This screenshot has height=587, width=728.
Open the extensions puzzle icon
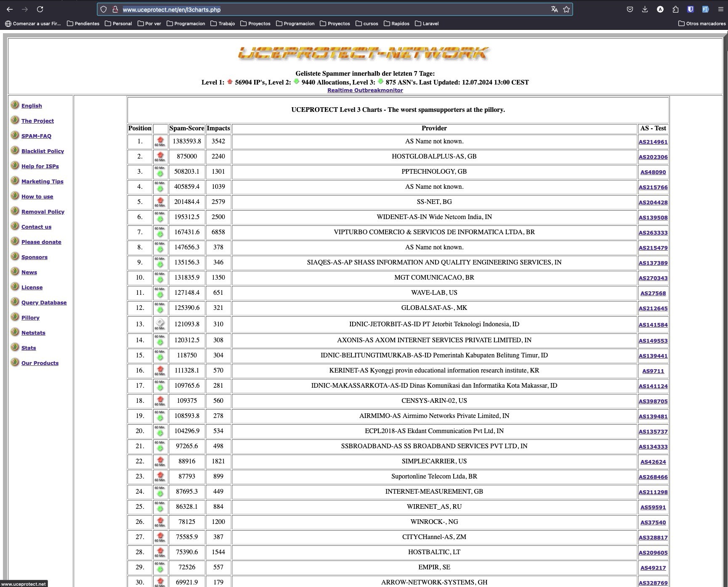click(x=675, y=9)
